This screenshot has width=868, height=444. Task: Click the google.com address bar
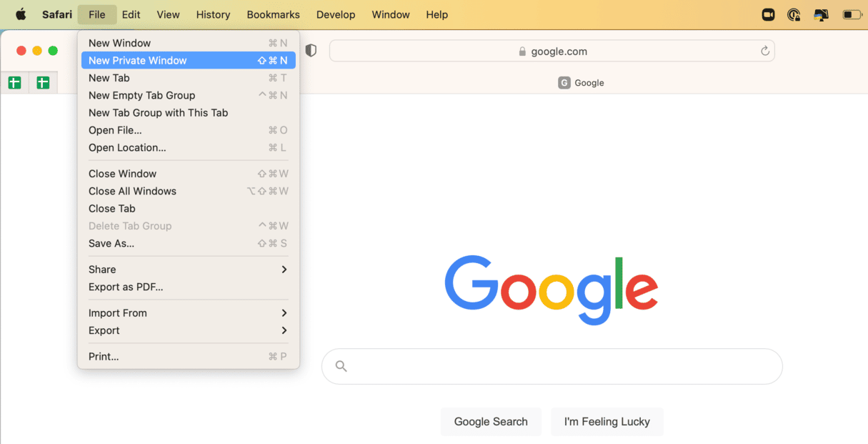[552, 51]
